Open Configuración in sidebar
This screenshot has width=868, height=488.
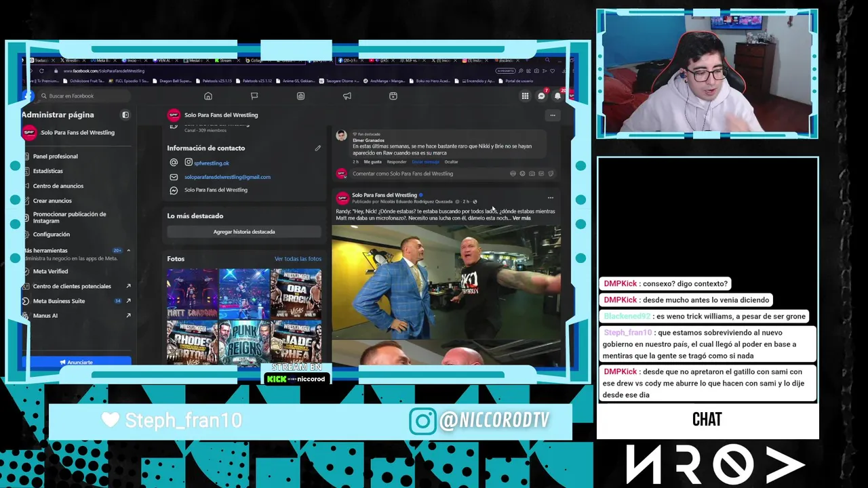[51, 235]
